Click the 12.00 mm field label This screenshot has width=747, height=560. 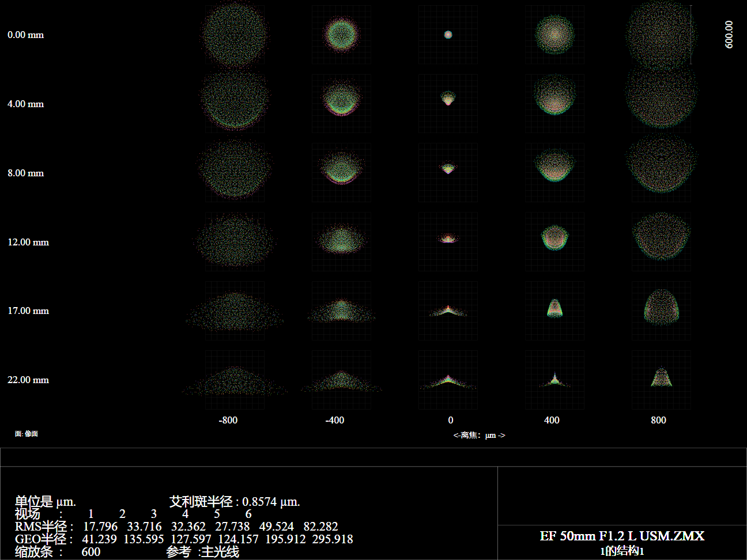click(28, 242)
